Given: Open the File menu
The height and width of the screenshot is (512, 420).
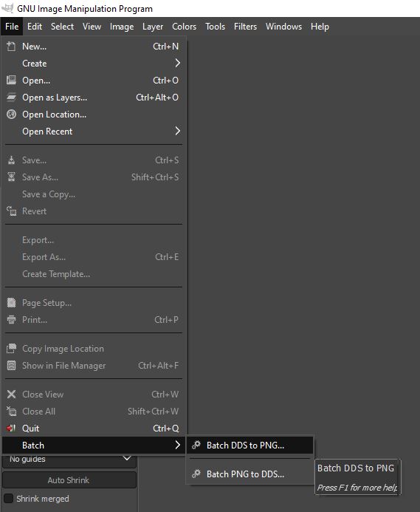Looking at the screenshot, I should [12, 27].
